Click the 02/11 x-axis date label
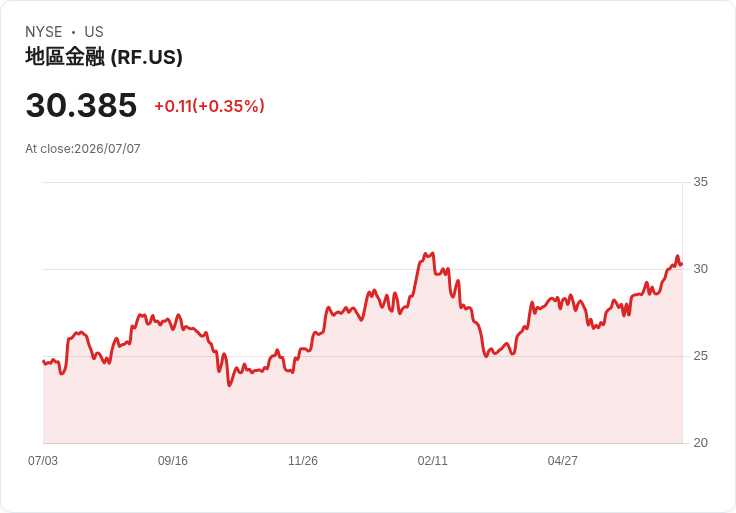Viewport: 736px width, 513px height. point(433,461)
